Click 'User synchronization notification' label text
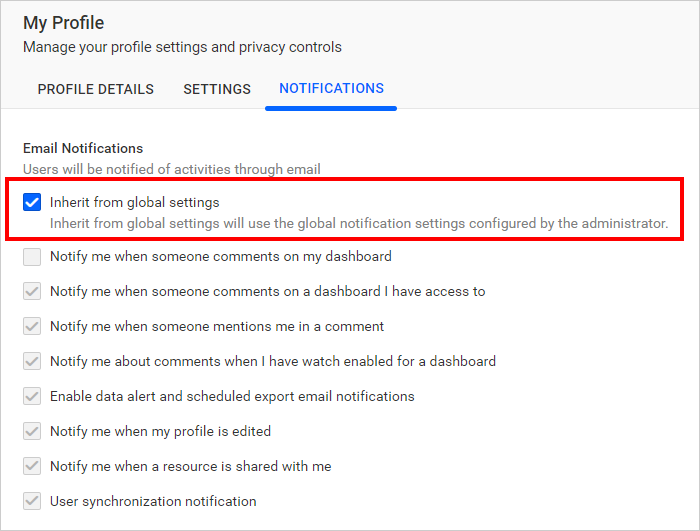 153,501
